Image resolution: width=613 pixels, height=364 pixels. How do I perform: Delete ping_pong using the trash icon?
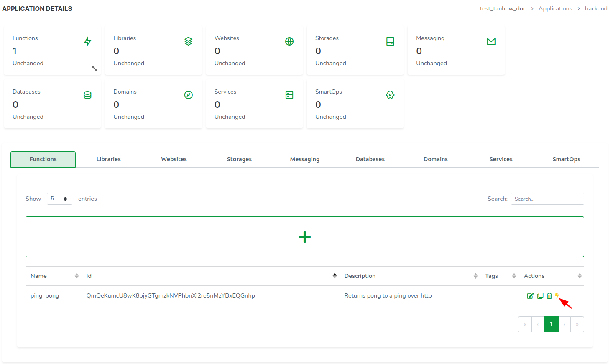coord(549,296)
